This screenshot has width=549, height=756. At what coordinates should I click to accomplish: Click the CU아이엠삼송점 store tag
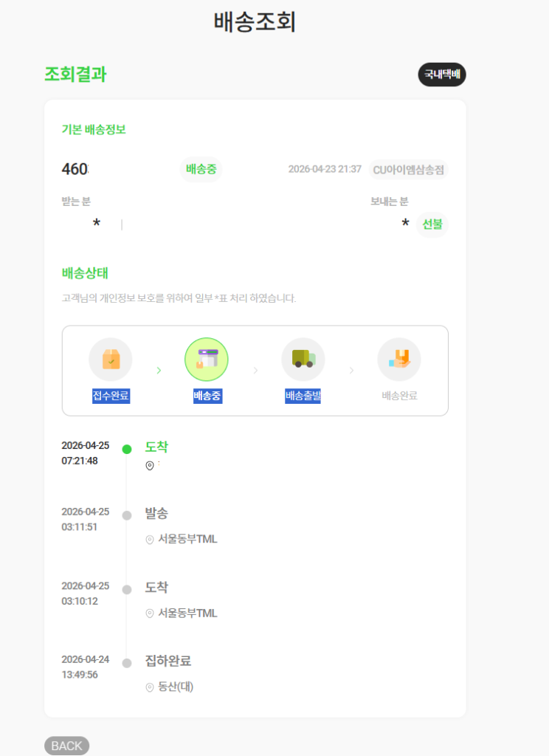coord(408,170)
